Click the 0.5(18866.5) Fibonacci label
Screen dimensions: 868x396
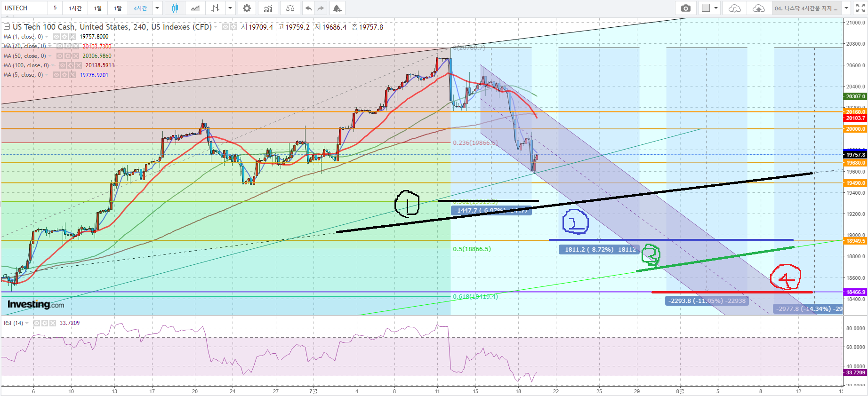click(x=472, y=249)
